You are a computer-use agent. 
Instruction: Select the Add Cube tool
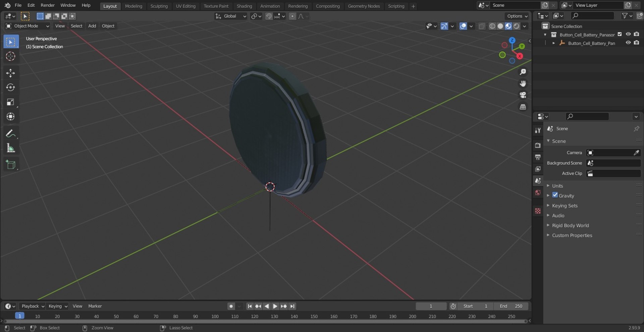(11, 164)
